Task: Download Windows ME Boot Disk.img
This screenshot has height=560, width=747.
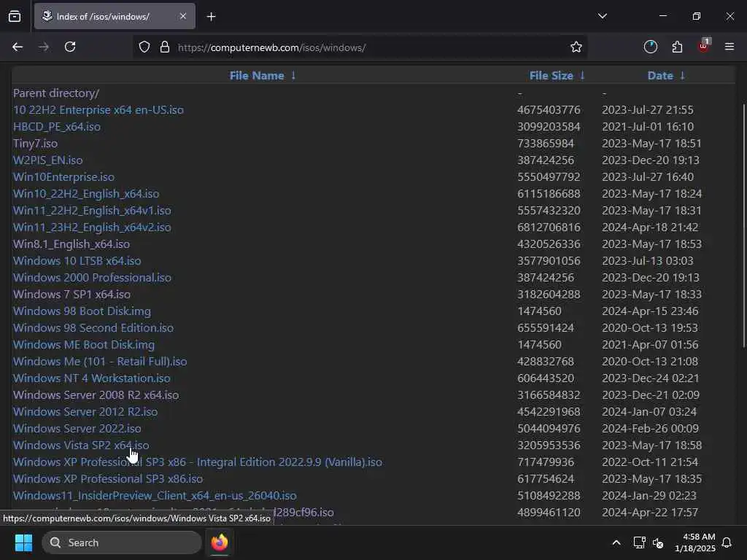Action: click(x=84, y=344)
